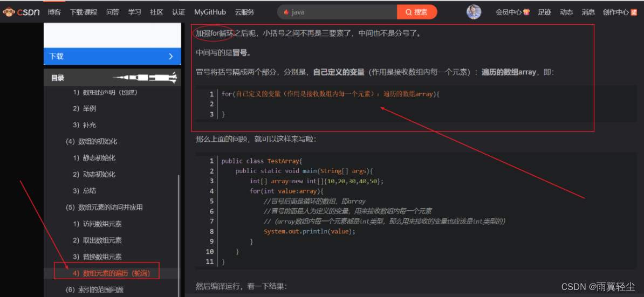
Task: Jump to 1) 静态初始化 section
Action: 94,158
